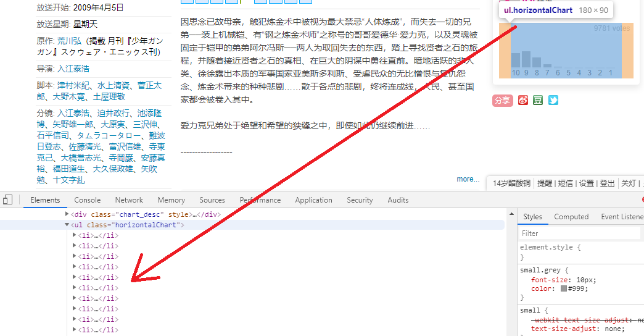644x336 pixels.
Task: Open the 提醒 notifications link
Action: point(545,183)
